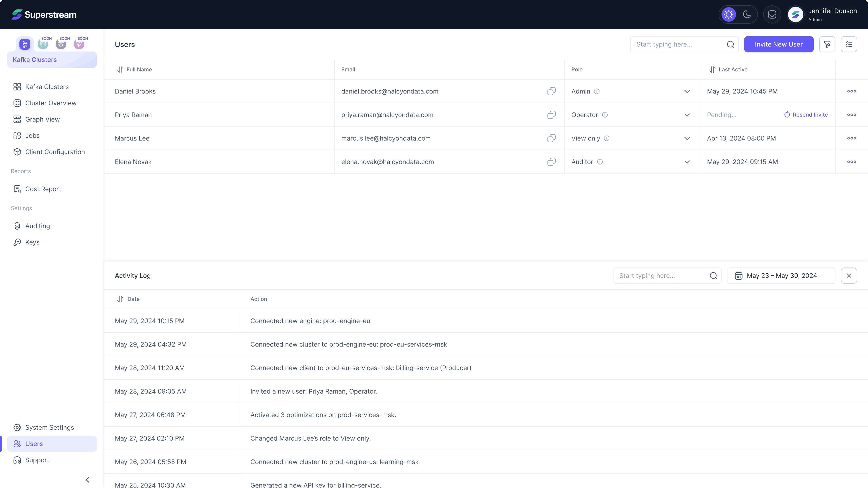Select Users in sidebar

pyautogui.click(x=52, y=443)
